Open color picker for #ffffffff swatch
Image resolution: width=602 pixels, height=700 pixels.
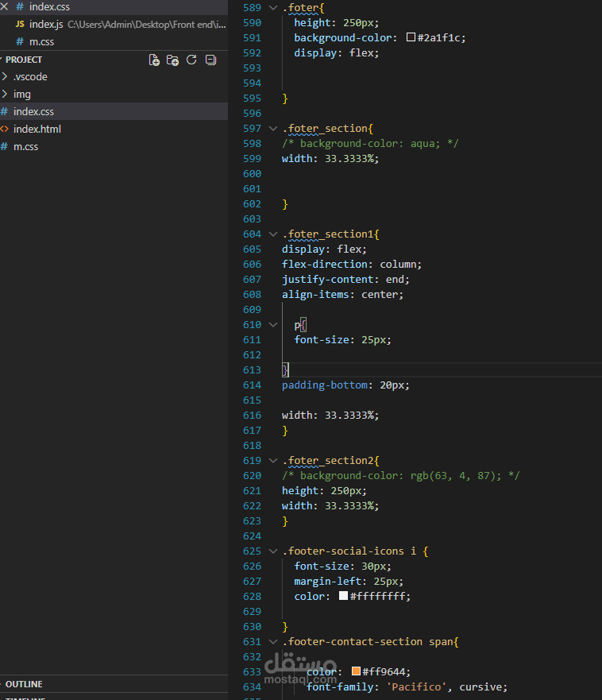pyautogui.click(x=343, y=596)
